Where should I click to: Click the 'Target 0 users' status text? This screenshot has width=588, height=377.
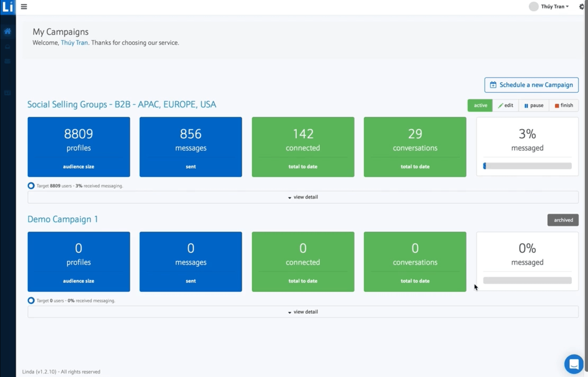[76, 301]
